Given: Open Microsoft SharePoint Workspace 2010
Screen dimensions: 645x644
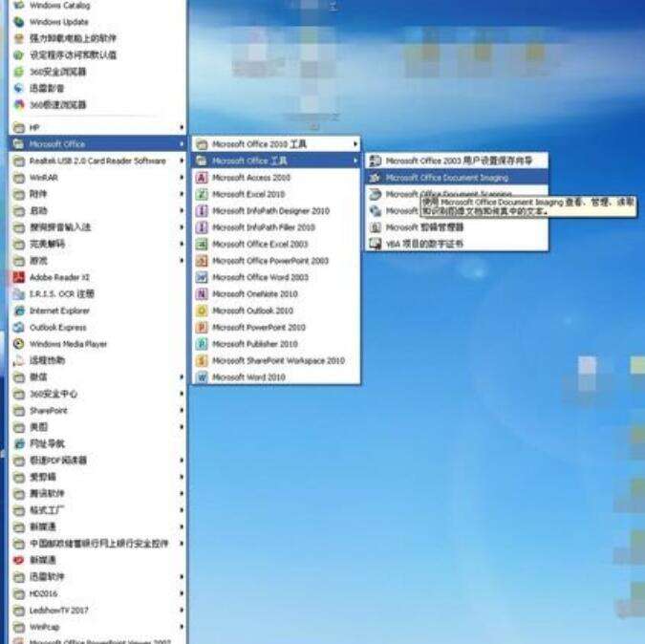Looking at the screenshot, I should [276, 360].
